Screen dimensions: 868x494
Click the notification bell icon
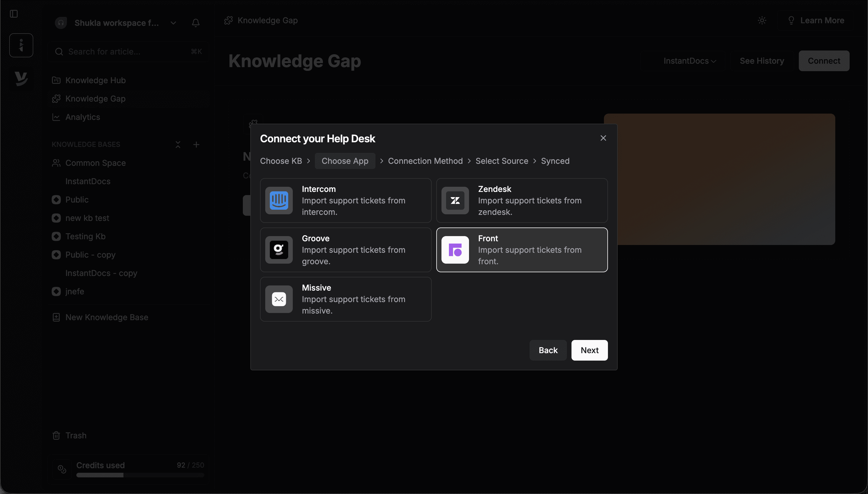(196, 23)
